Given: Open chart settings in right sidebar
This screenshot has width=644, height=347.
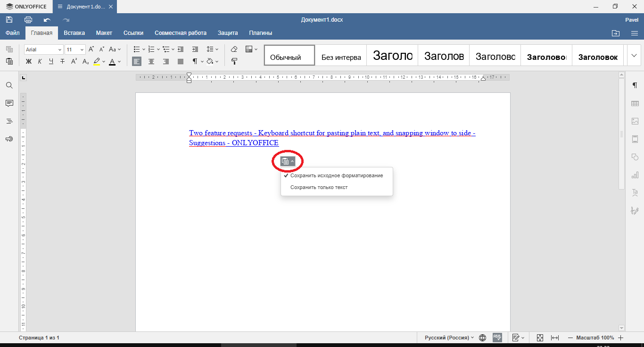Looking at the screenshot, I should click(x=635, y=175).
